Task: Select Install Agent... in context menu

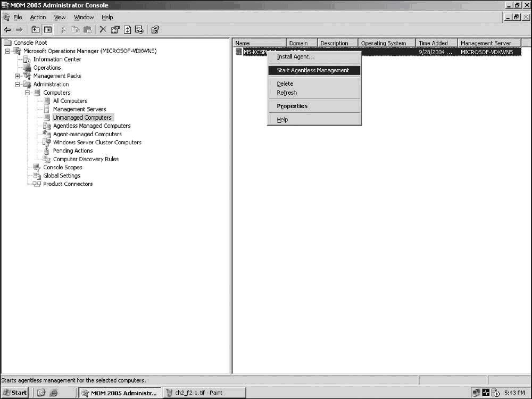Action: click(295, 57)
